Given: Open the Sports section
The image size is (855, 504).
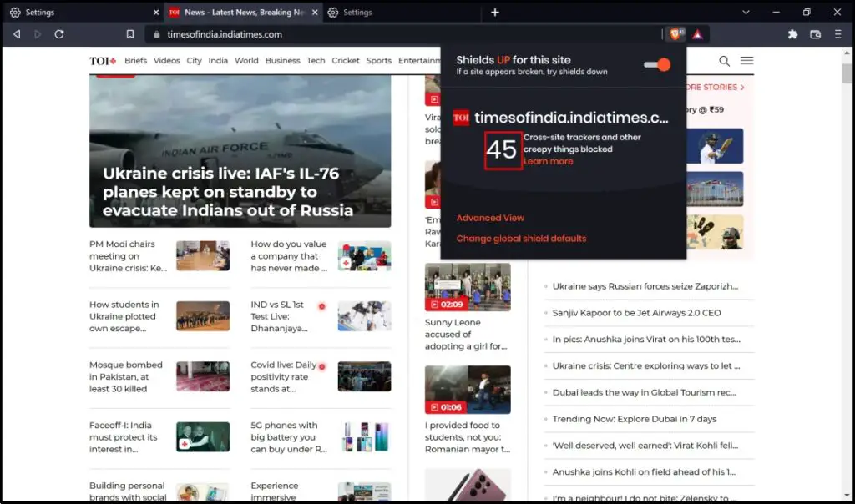Looking at the screenshot, I should pyautogui.click(x=379, y=60).
